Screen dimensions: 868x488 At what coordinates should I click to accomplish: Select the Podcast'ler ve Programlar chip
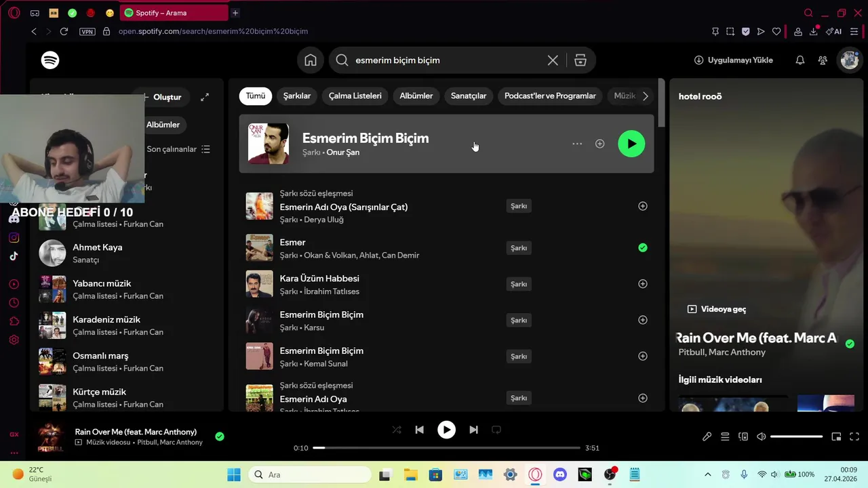550,96
